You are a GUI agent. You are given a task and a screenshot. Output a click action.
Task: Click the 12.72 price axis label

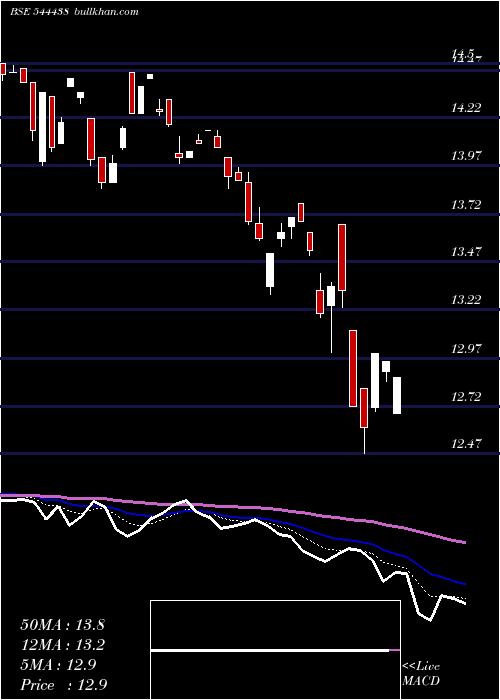466,396
